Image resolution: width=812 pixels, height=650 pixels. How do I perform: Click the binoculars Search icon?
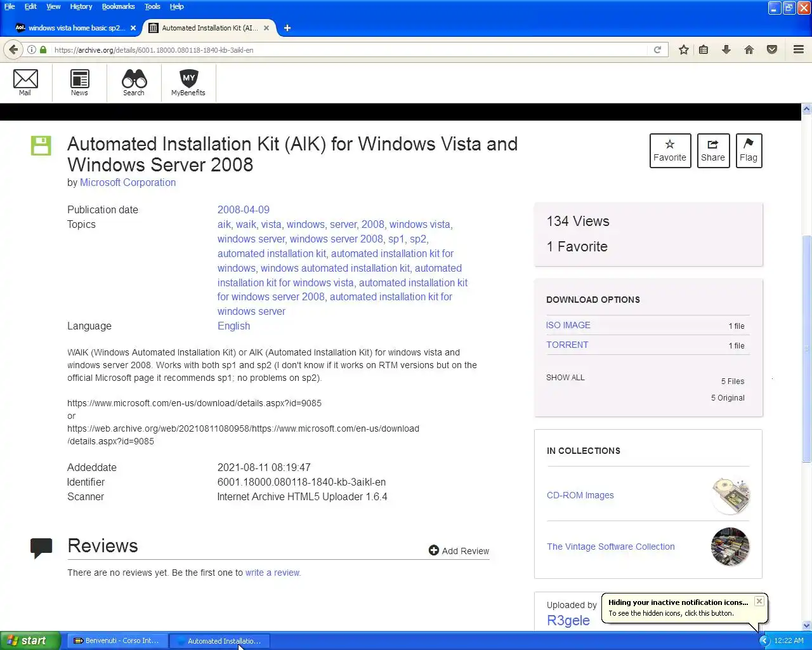coord(134,81)
